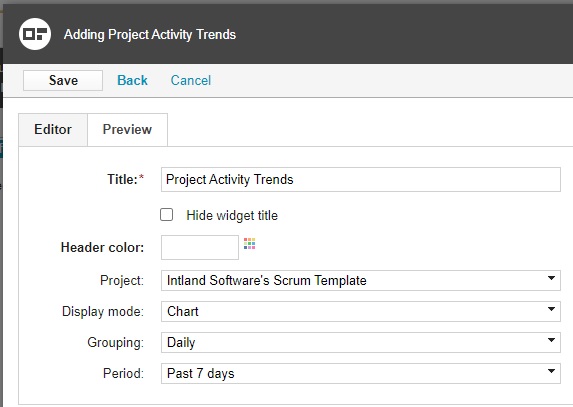
Task: Click the Display mode label
Action: click(103, 312)
